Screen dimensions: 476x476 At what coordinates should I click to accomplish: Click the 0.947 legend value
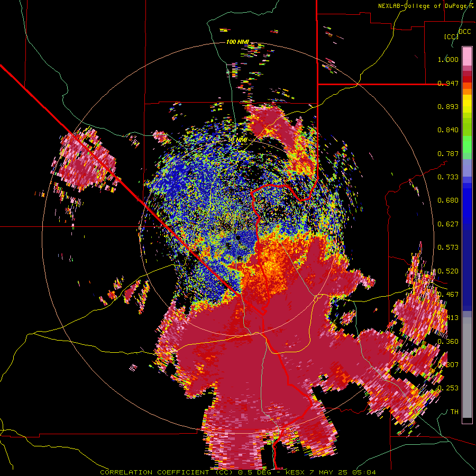point(448,83)
